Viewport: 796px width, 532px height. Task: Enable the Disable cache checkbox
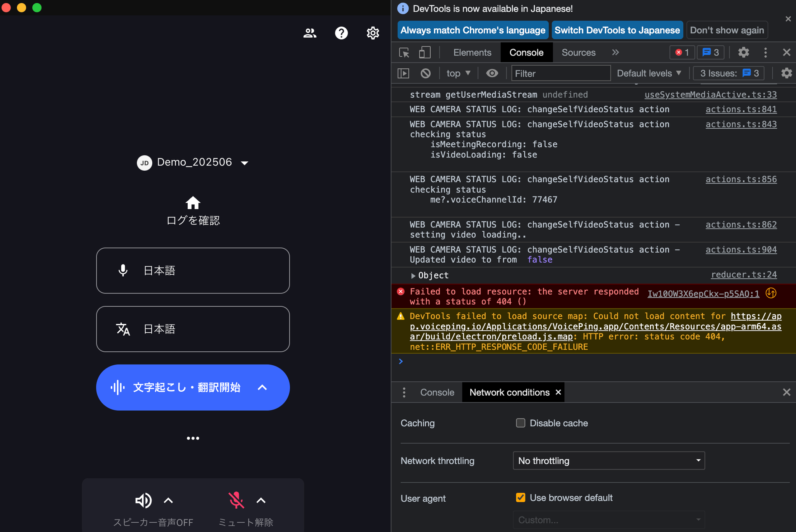520,423
